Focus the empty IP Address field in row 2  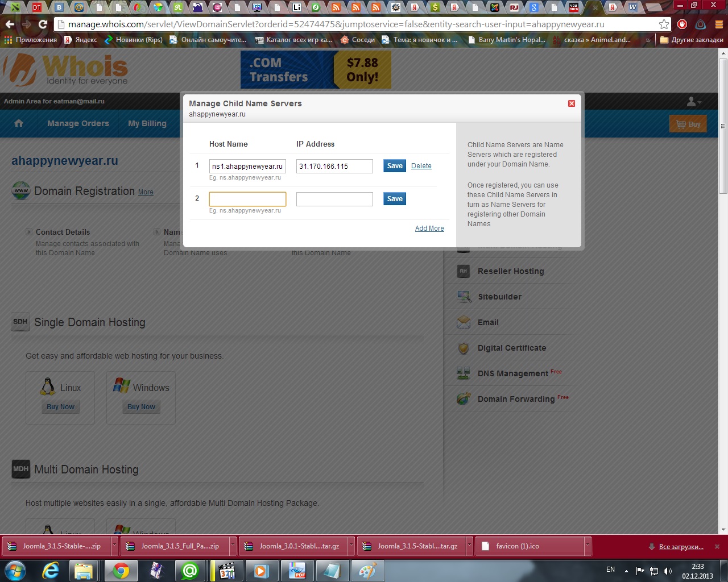pos(334,199)
